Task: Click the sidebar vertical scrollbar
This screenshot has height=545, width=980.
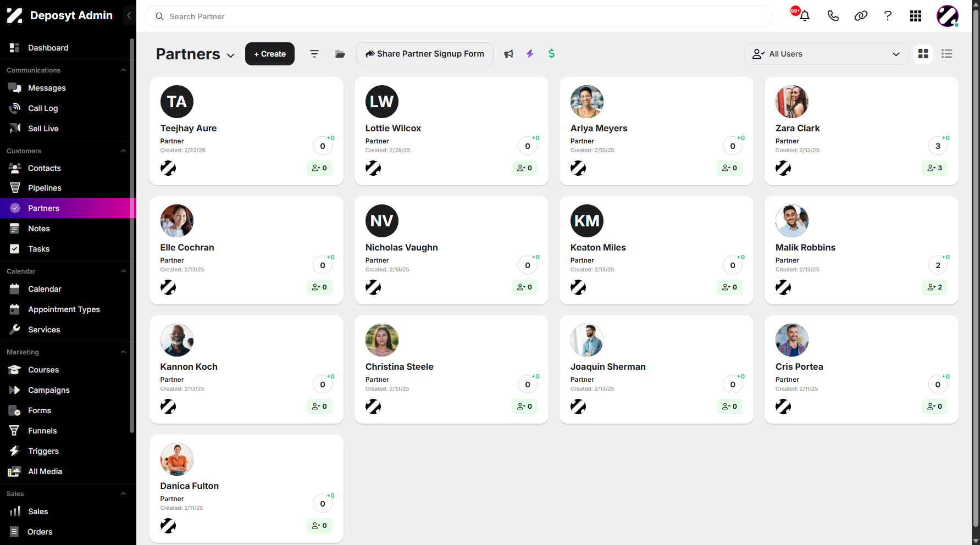Action: (x=132, y=235)
